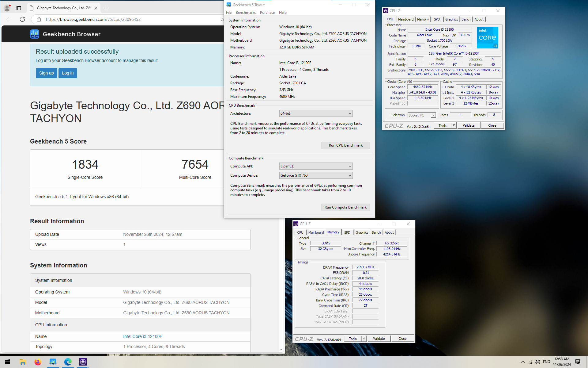Switch to SPD tab in lower CPU-Z
Viewport: 588px width, 368px height.
point(347,232)
